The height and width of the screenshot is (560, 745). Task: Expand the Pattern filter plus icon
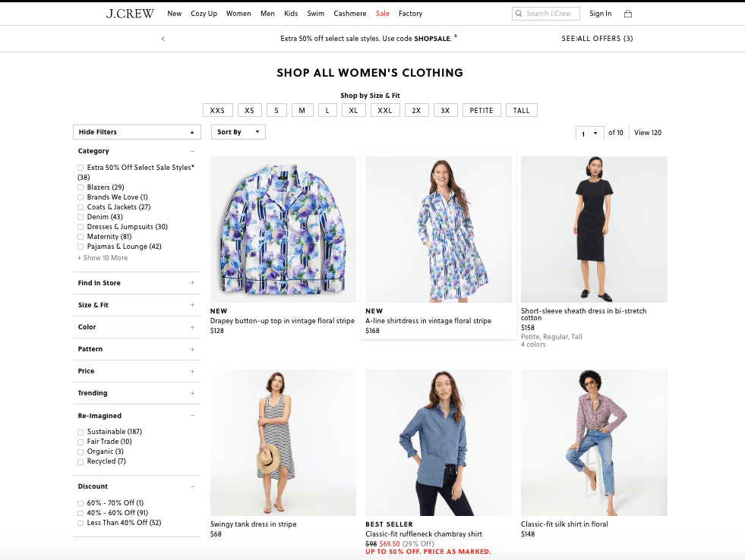192,349
